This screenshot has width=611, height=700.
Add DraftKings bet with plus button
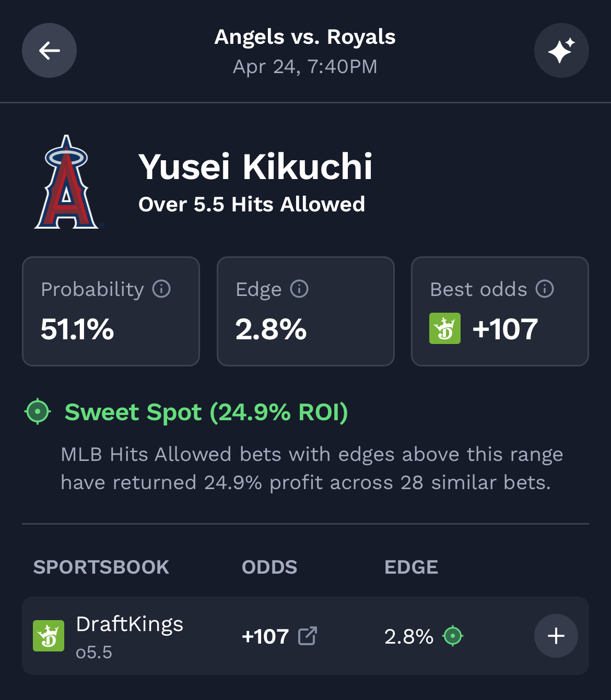[556, 636]
